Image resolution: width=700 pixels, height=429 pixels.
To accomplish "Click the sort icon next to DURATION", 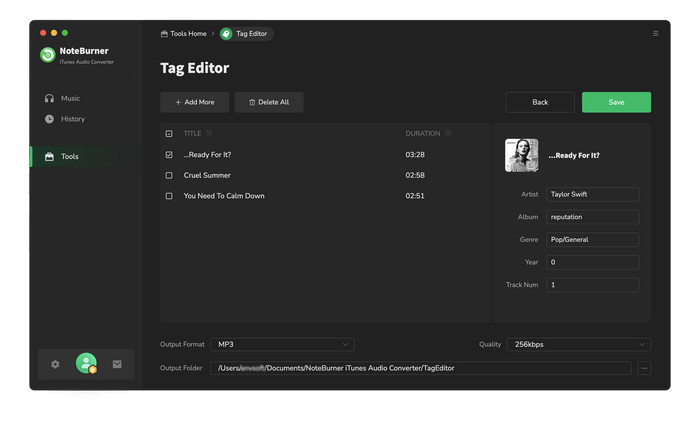I will click(448, 133).
